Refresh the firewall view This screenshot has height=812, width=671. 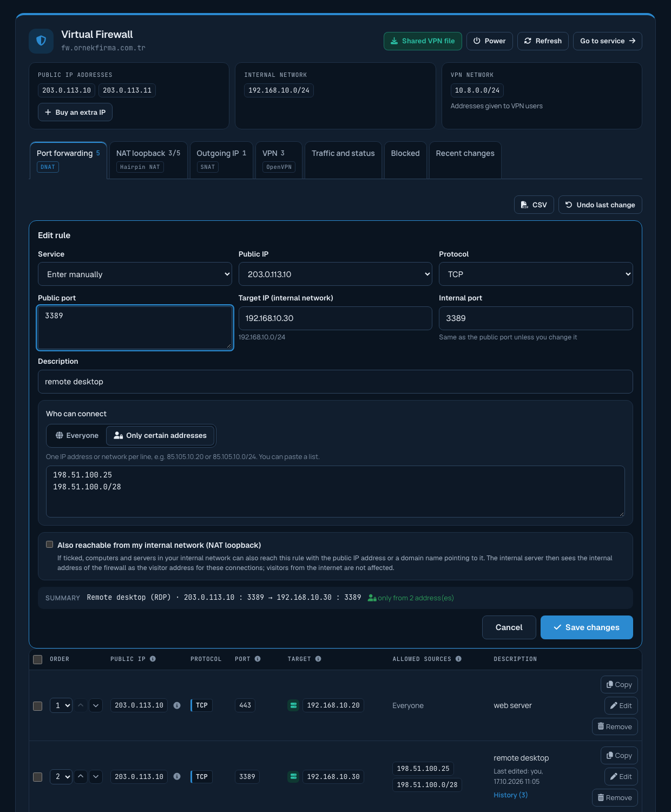click(x=543, y=41)
